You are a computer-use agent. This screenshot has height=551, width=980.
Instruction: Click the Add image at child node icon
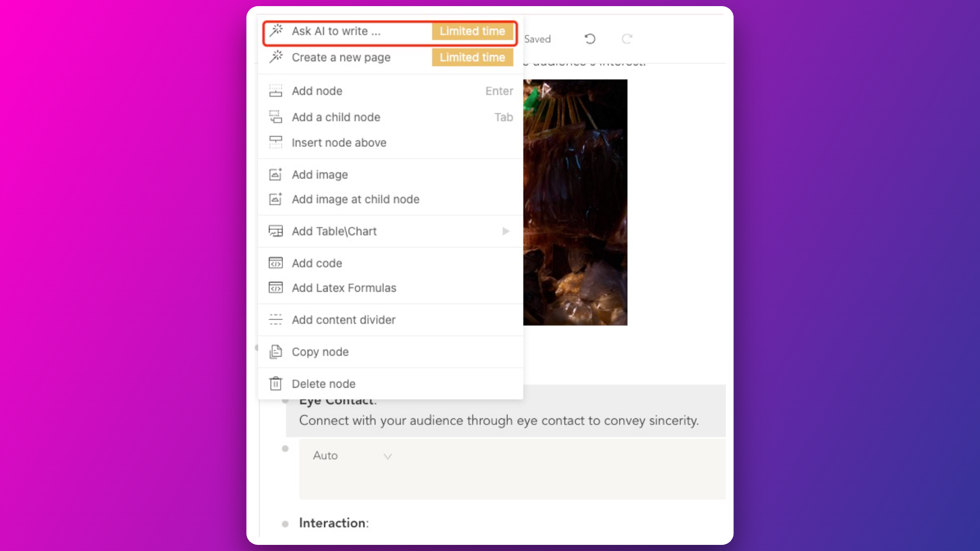(x=275, y=198)
